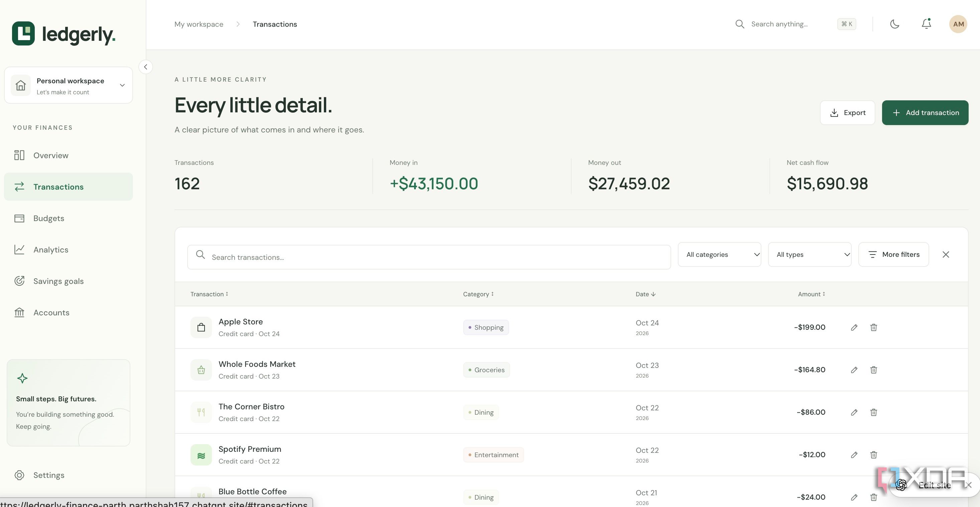Open Savings goals in the sidebar
980x507 pixels.
pyautogui.click(x=69, y=281)
